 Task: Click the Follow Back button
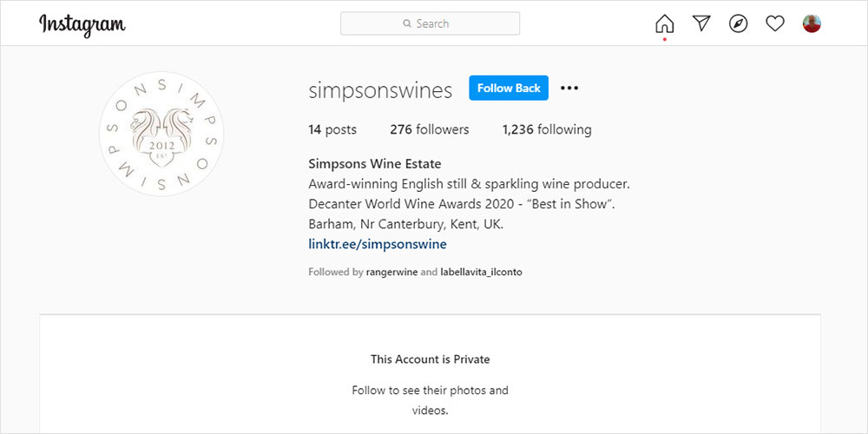tap(509, 88)
